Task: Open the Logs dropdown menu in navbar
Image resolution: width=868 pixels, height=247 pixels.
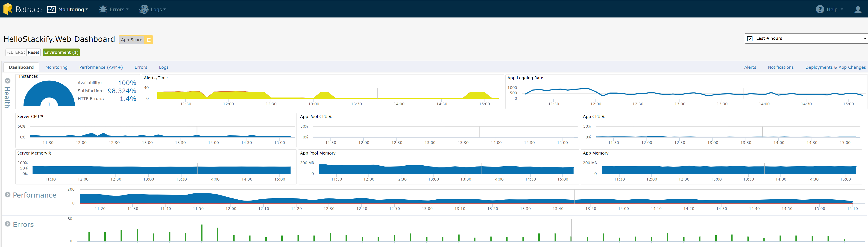Action: (158, 9)
